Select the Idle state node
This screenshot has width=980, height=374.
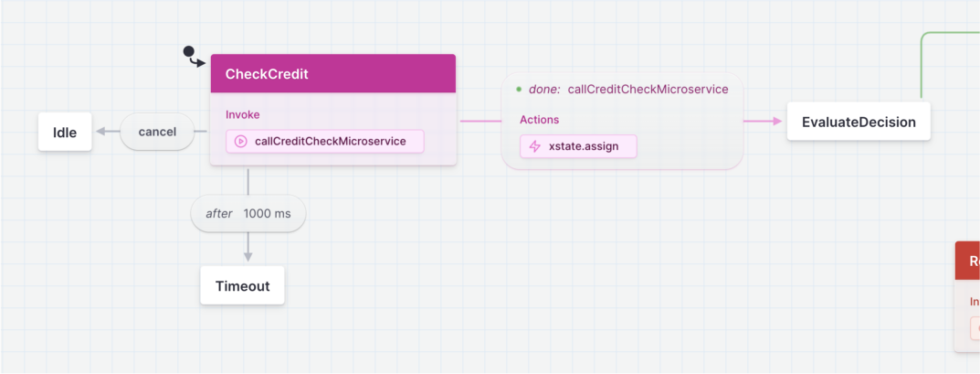point(65,133)
